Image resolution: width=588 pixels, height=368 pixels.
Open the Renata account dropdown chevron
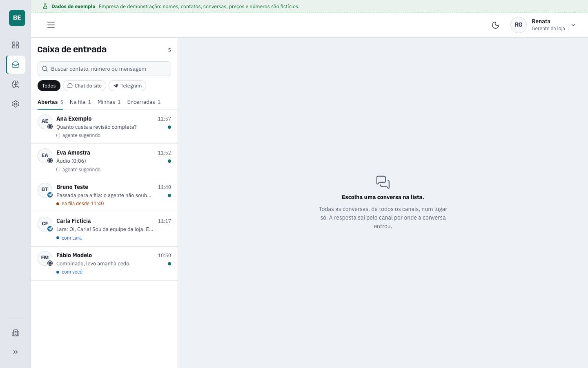573,25
